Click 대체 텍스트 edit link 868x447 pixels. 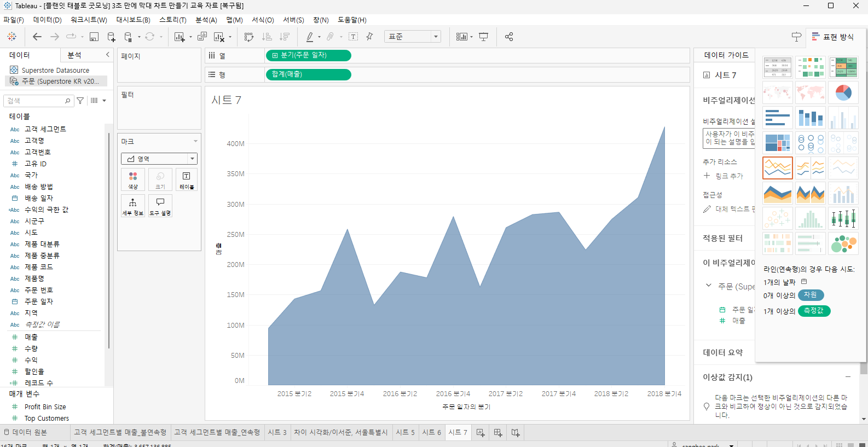[x=735, y=209]
